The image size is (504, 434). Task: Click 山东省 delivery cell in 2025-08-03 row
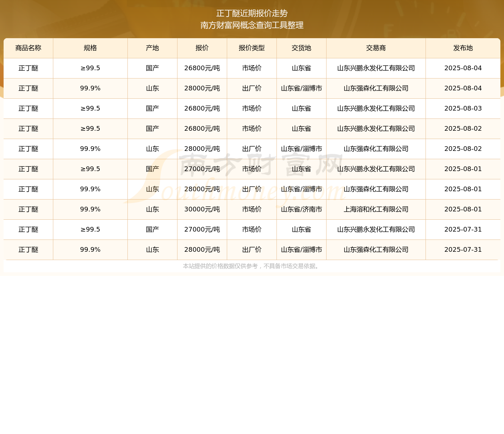[301, 108]
